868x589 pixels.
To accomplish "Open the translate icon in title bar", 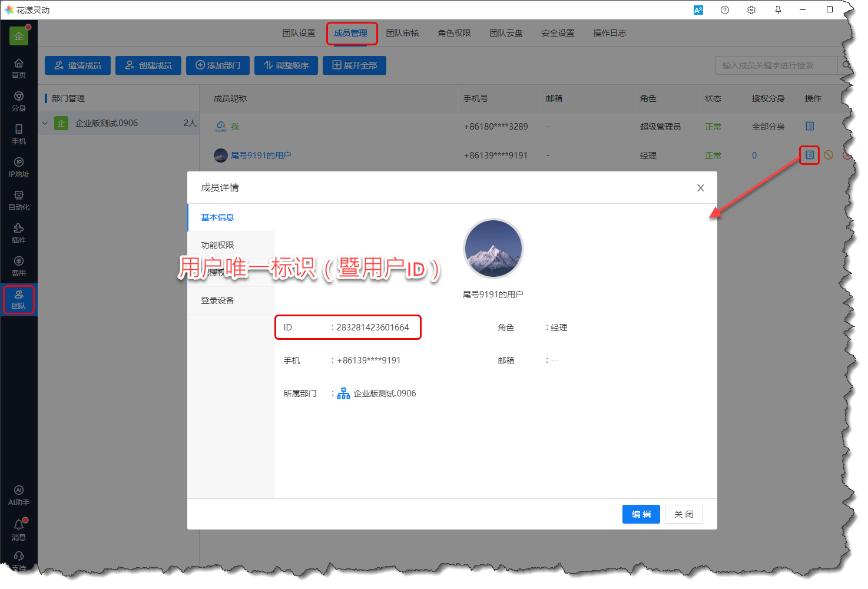I will click(x=698, y=10).
